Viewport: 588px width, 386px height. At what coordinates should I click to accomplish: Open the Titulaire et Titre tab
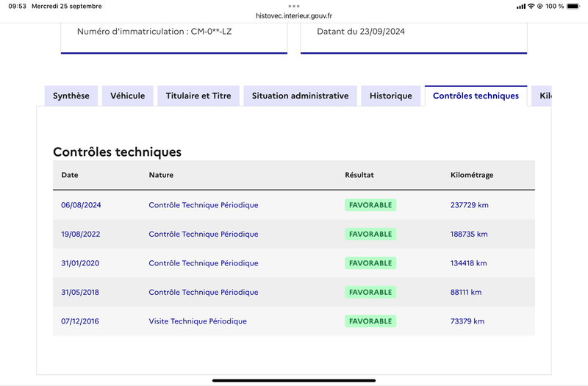(198, 96)
